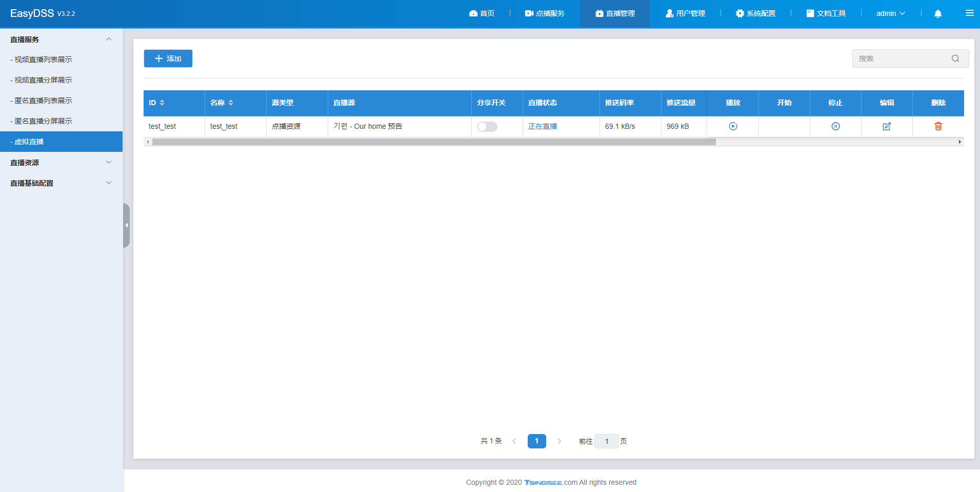Open 文档工具 in the top navigation
The width and height of the screenshot is (980, 492).
[826, 13]
